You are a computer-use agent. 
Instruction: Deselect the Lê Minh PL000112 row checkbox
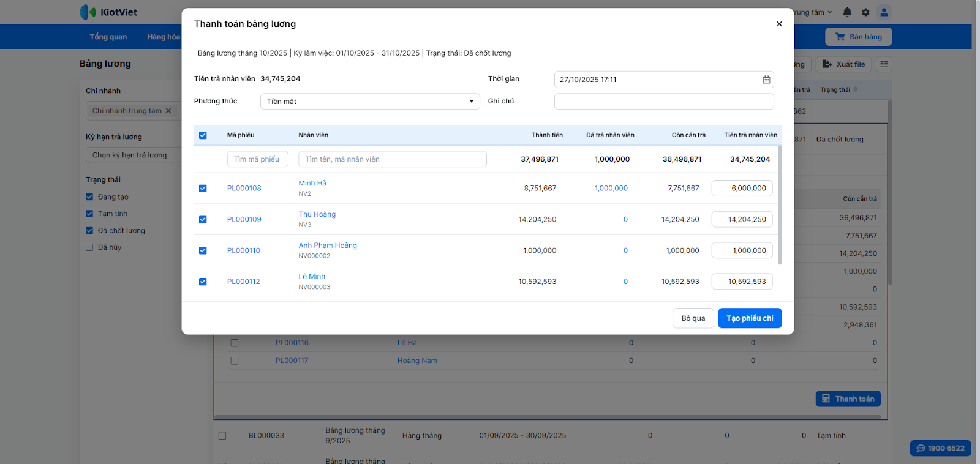[203, 282]
